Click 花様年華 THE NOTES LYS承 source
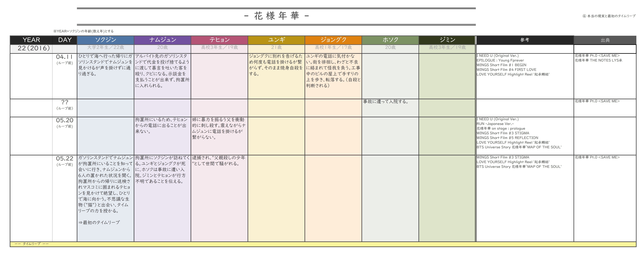 click(x=598, y=60)
